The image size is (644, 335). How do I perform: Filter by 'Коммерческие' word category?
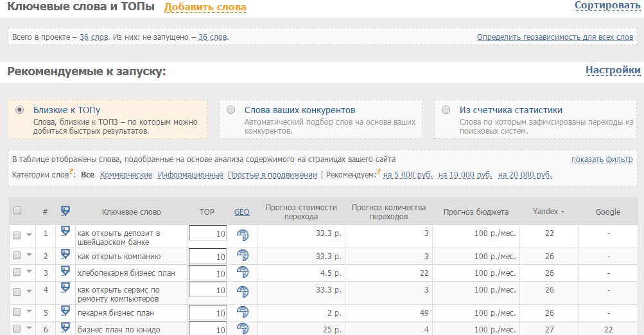[126, 175]
